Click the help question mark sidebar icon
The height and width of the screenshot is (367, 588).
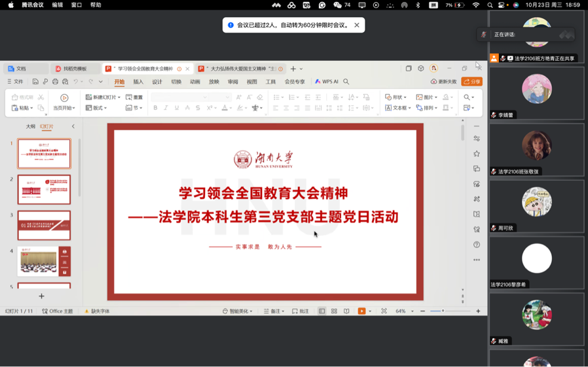point(477,245)
